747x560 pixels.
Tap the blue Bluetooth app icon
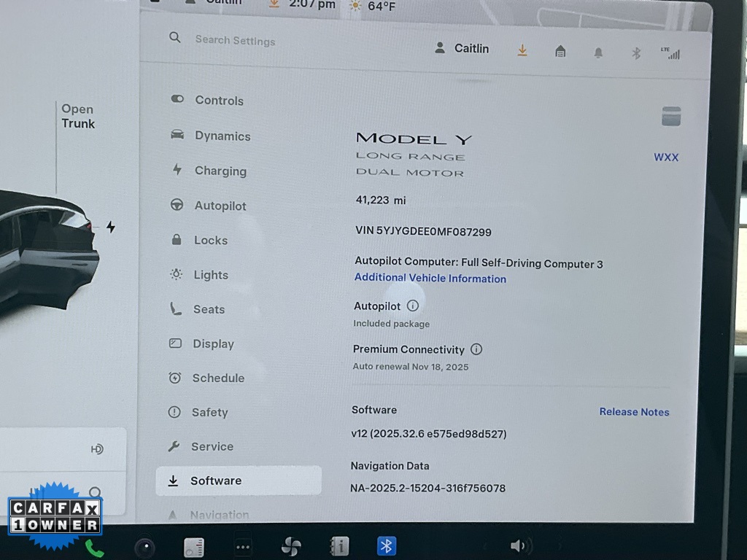pyautogui.click(x=387, y=545)
